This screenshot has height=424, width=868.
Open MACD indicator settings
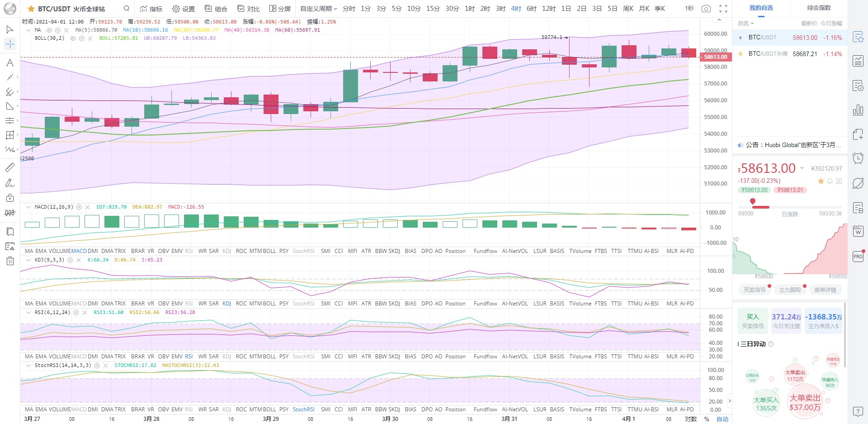click(79, 207)
